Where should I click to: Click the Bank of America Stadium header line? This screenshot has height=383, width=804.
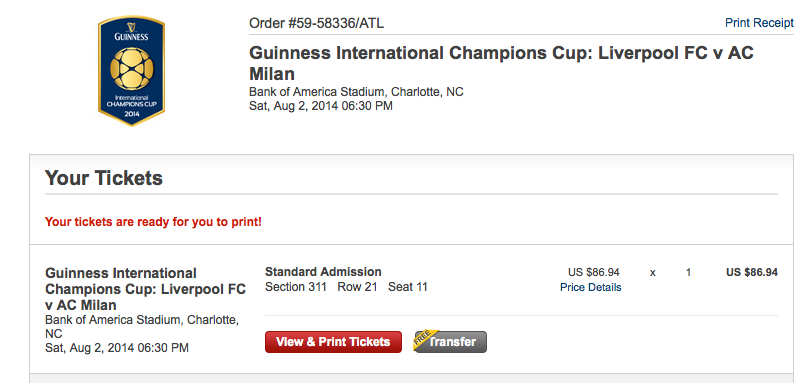click(356, 92)
